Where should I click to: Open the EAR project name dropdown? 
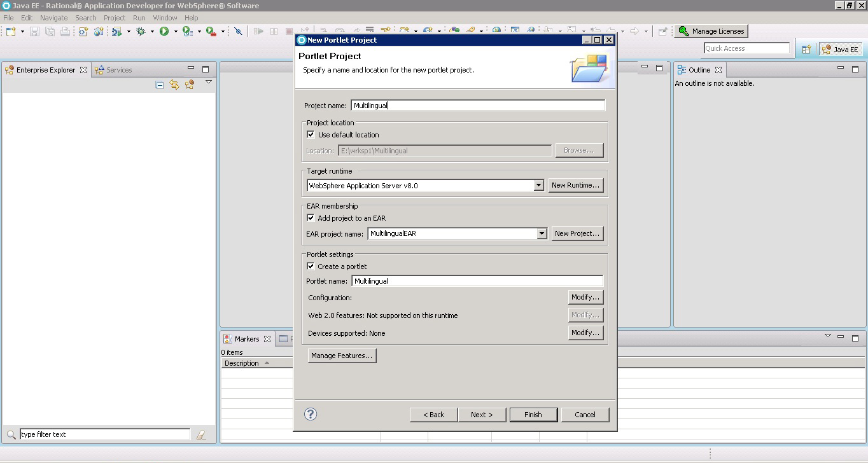point(542,233)
